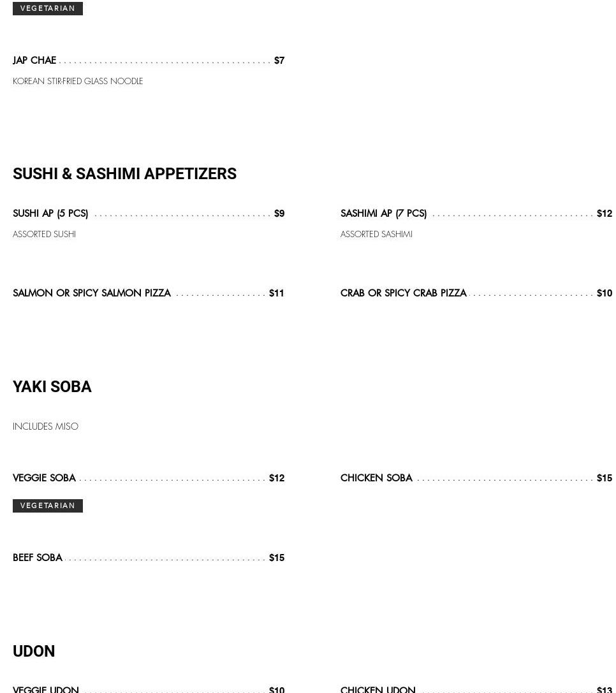Click the Vegetarian tag above Jap Chae
The width and height of the screenshot is (616, 693).
pyautogui.click(x=48, y=8)
